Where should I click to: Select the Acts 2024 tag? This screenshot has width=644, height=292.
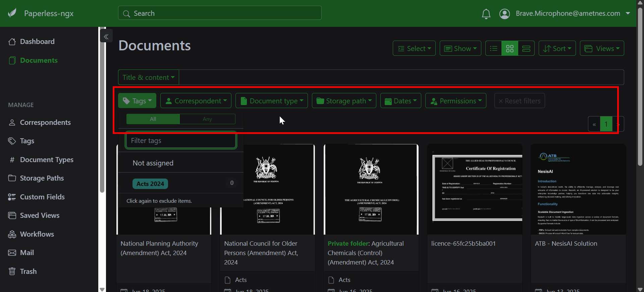click(x=150, y=184)
